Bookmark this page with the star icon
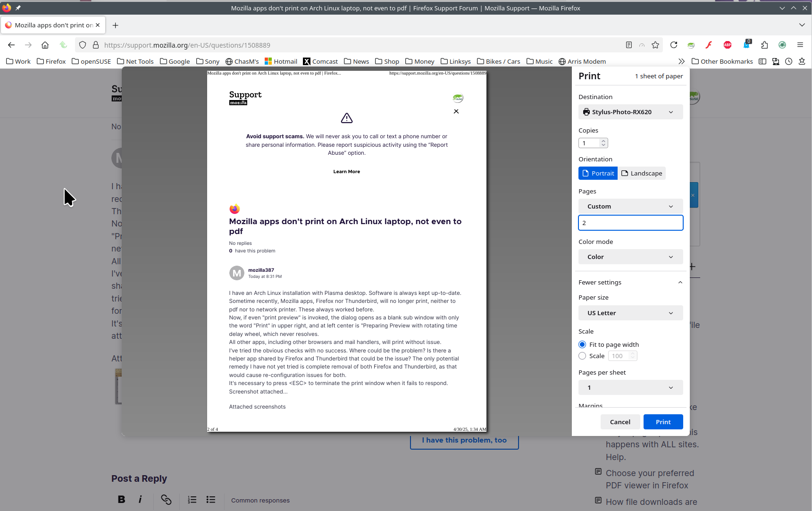812x511 pixels. pyautogui.click(x=655, y=45)
